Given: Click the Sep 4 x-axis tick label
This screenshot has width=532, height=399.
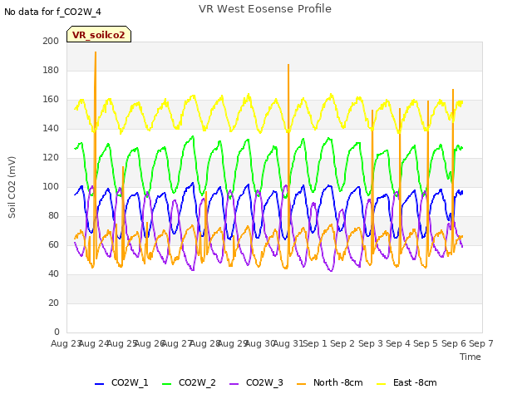Looking at the screenshot, I should click(x=398, y=343).
